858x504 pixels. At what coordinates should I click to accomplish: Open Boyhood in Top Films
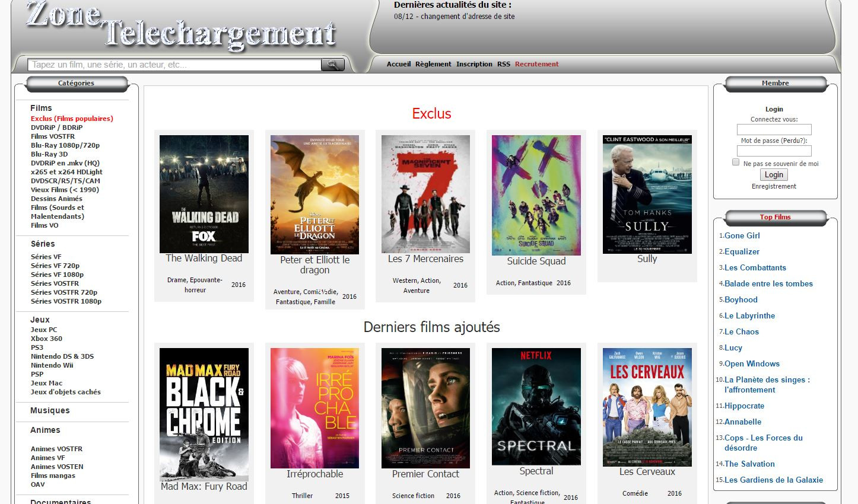click(x=741, y=299)
